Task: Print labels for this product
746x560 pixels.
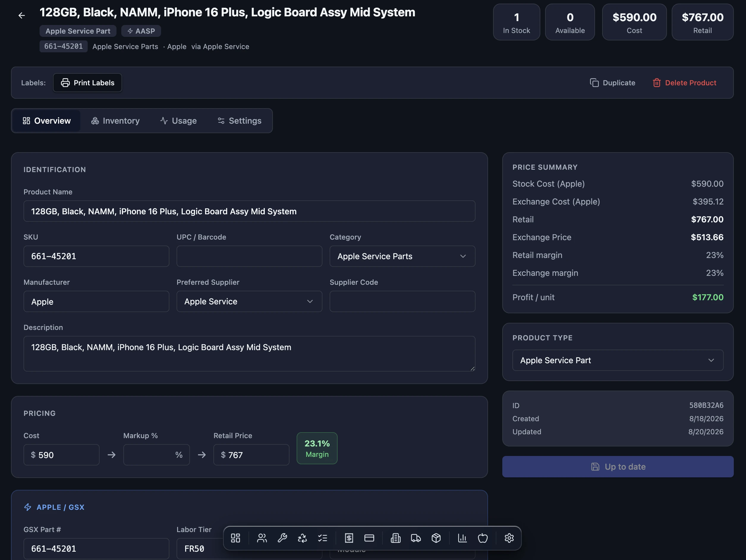Action: (x=87, y=83)
